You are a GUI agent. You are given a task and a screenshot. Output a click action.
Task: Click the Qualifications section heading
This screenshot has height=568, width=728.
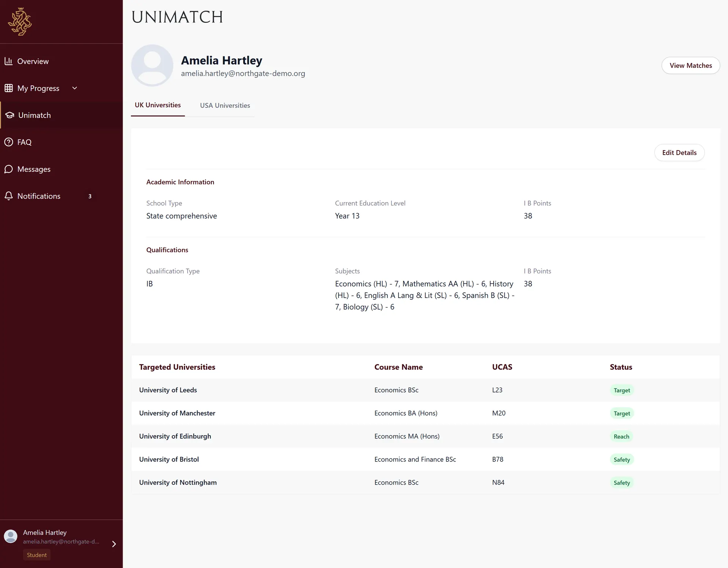point(167,250)
